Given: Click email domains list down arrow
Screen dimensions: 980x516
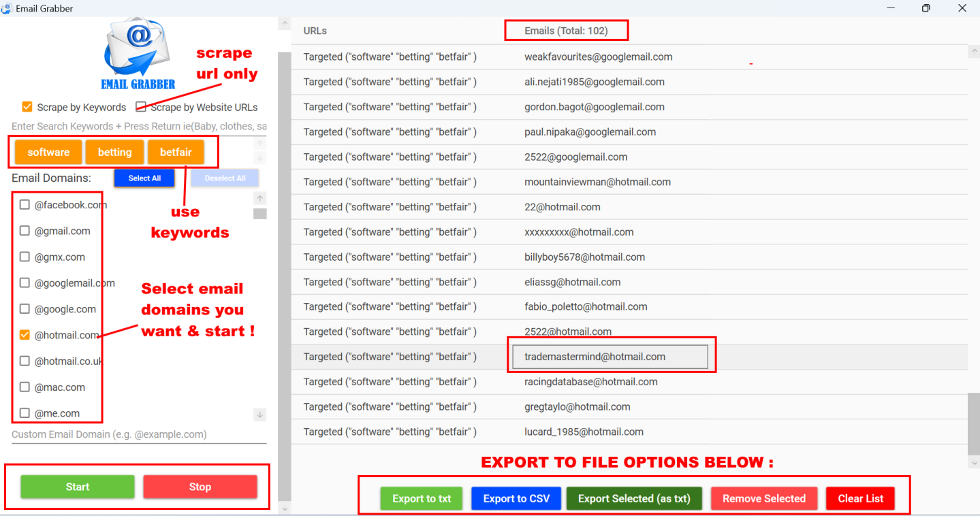Looking at the screenshot, I should click(260, 415).
